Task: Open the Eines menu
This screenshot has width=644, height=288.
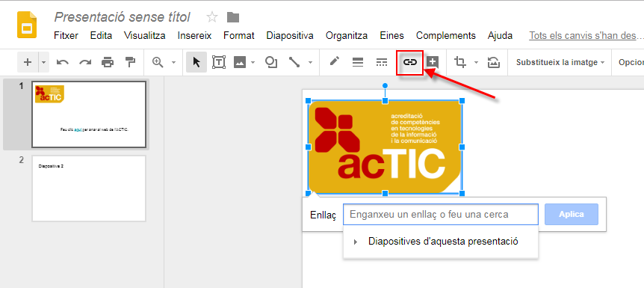Action: (x=391, y=36)
